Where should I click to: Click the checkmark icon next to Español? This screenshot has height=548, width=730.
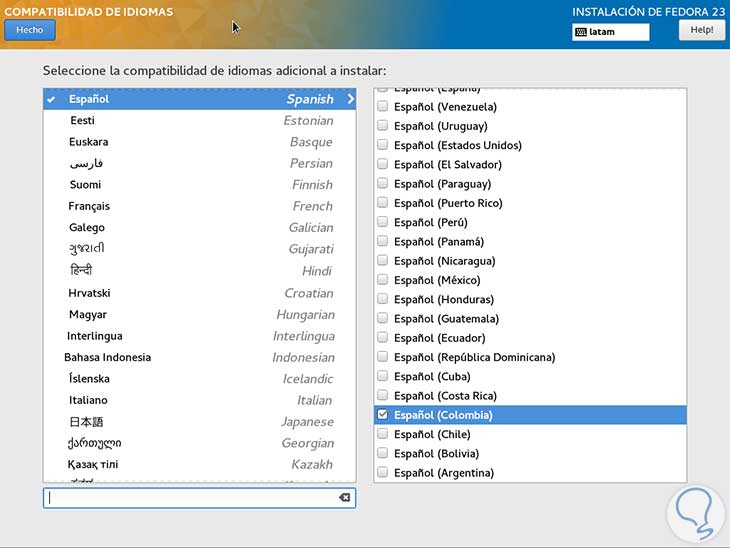(x=51, y=99)
